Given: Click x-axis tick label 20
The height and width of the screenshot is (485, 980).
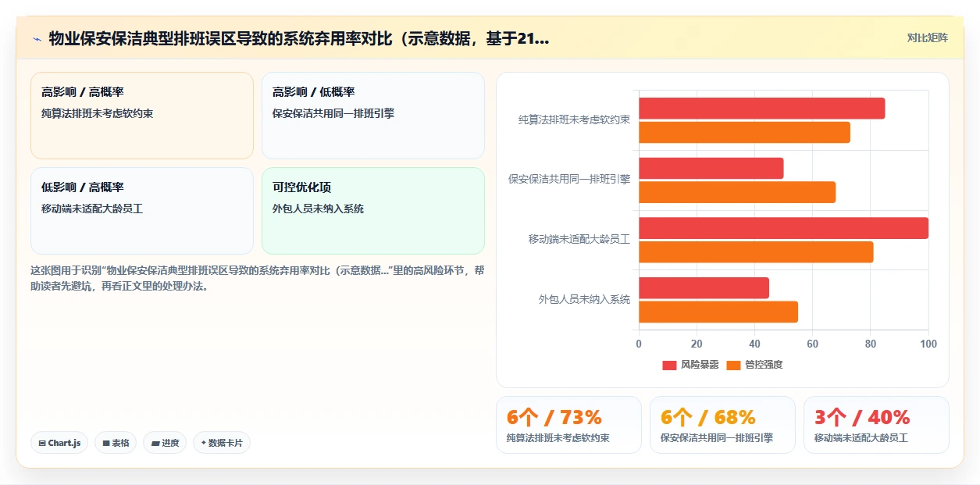Looking at the screenshot, I should tap(697, 344).
